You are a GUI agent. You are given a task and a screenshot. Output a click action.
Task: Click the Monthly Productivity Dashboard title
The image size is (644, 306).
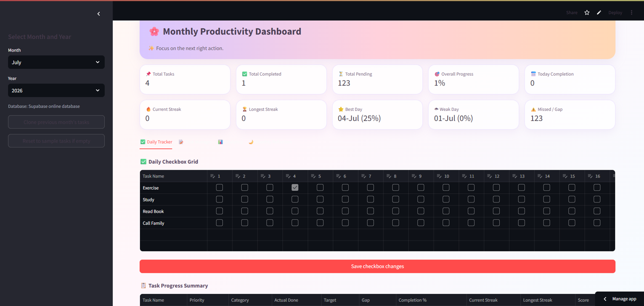coord(232,31)
